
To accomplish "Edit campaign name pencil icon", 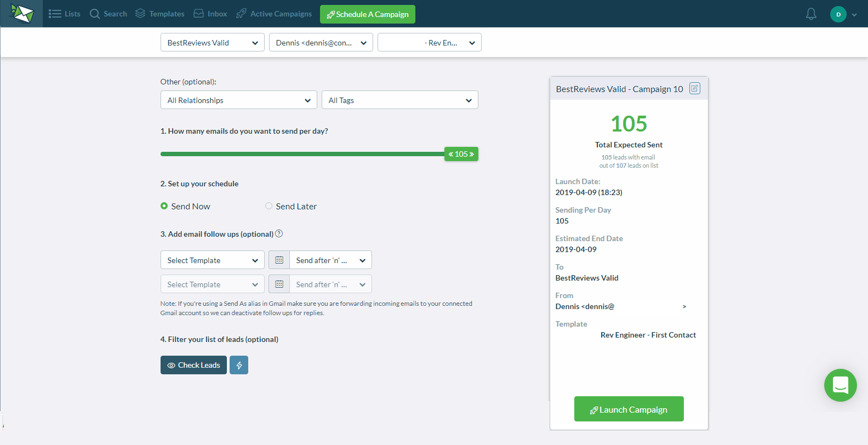I will [695, 88].
